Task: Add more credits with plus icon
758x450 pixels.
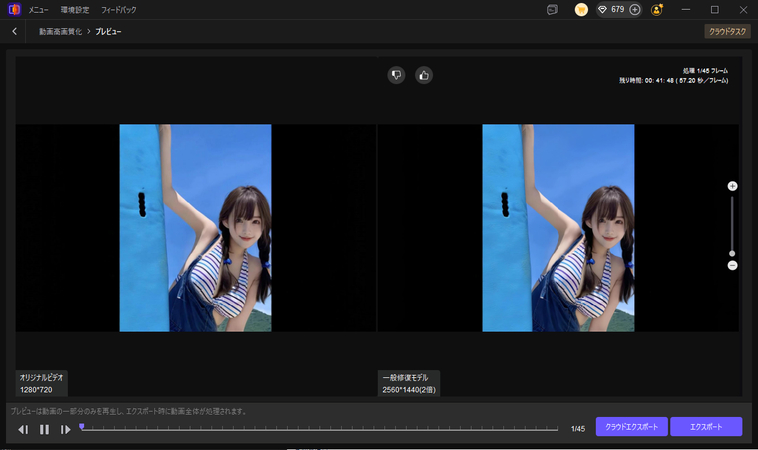Action: [635, 10]
